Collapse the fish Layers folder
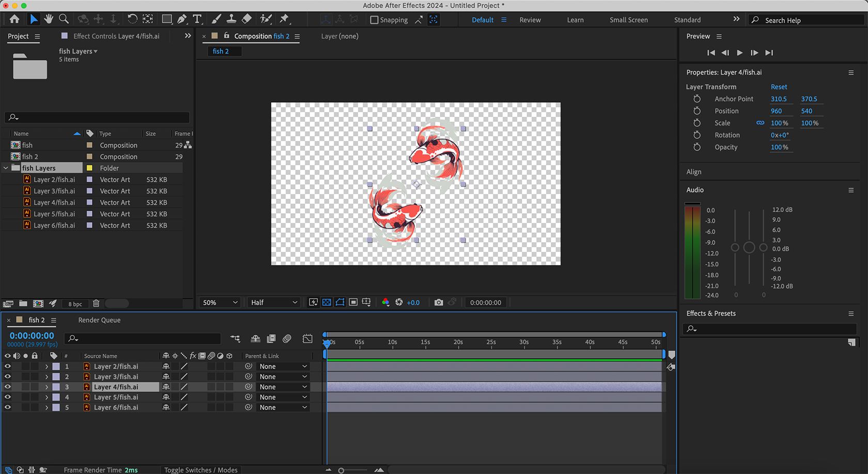Image resolution: width=868 pixels, height=474 pixels. (5, 168)
